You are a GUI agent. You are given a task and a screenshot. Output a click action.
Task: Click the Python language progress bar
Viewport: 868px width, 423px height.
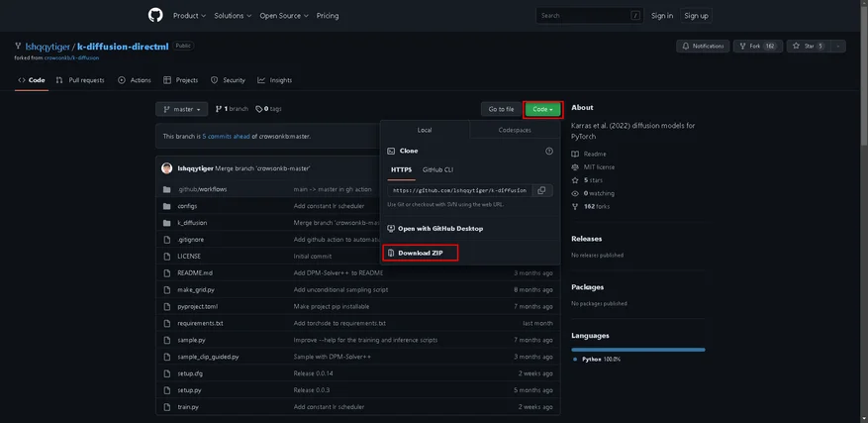pyautogui.click(x=638, y=350)
